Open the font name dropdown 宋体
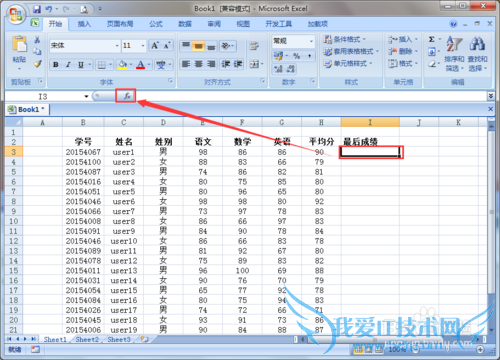This screenshot has width=500, height=360. (117, 46)
